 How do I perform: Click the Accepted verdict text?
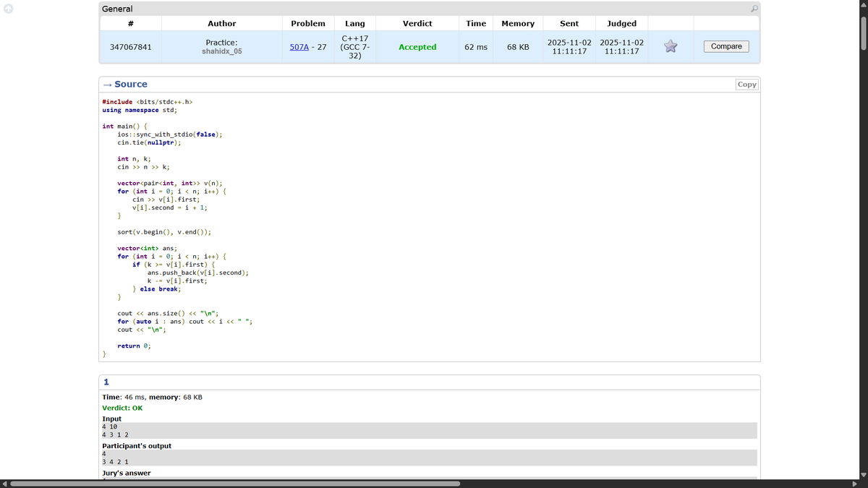tap(417, 47)
